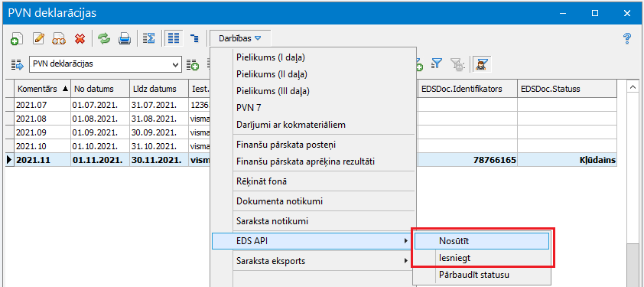Click the new document icon with green plus
The width and height of the screenshot is (644, 287).
(x=16, y=39)
